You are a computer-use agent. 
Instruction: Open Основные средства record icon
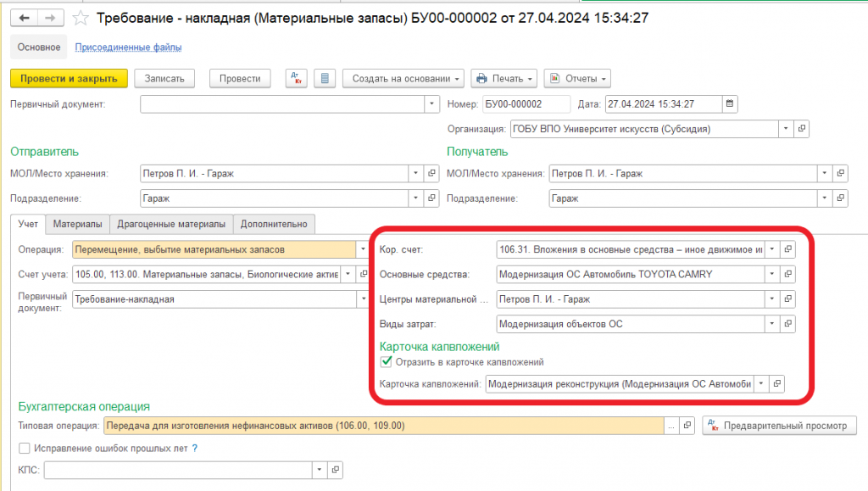point(787,274)
